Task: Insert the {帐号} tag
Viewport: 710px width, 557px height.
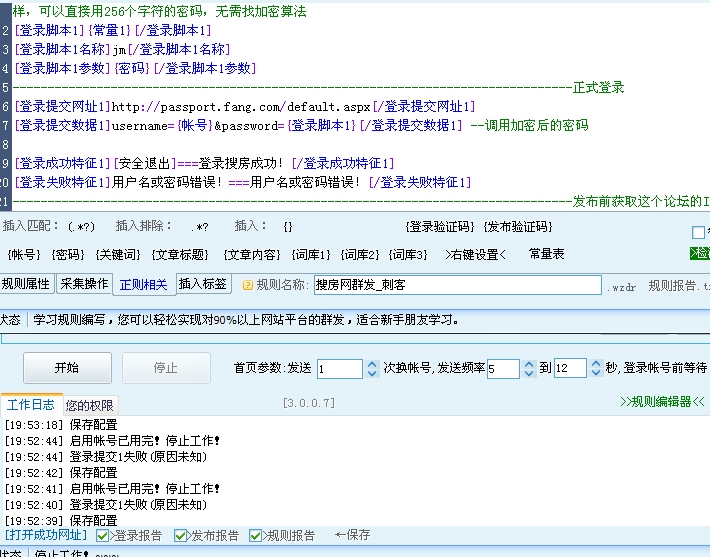Action: click(x=24, y=254)
